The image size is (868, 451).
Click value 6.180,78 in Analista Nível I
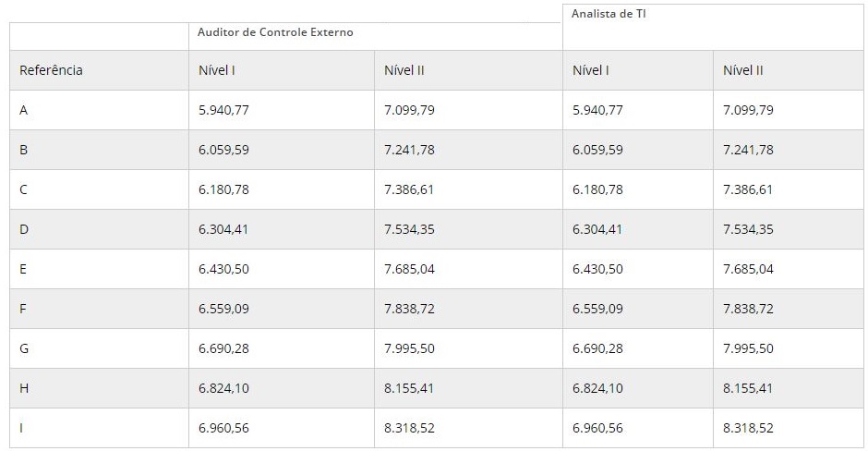[x=597, y=189]
